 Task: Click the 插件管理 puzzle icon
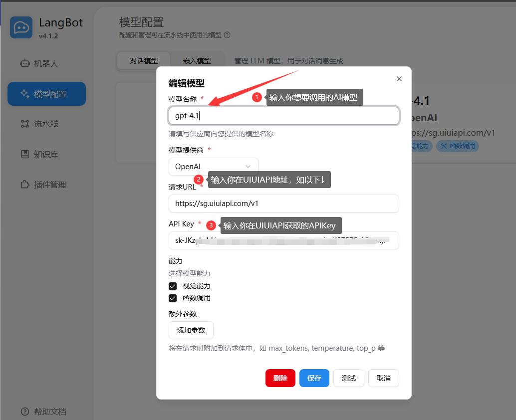(x=25, y=185)
